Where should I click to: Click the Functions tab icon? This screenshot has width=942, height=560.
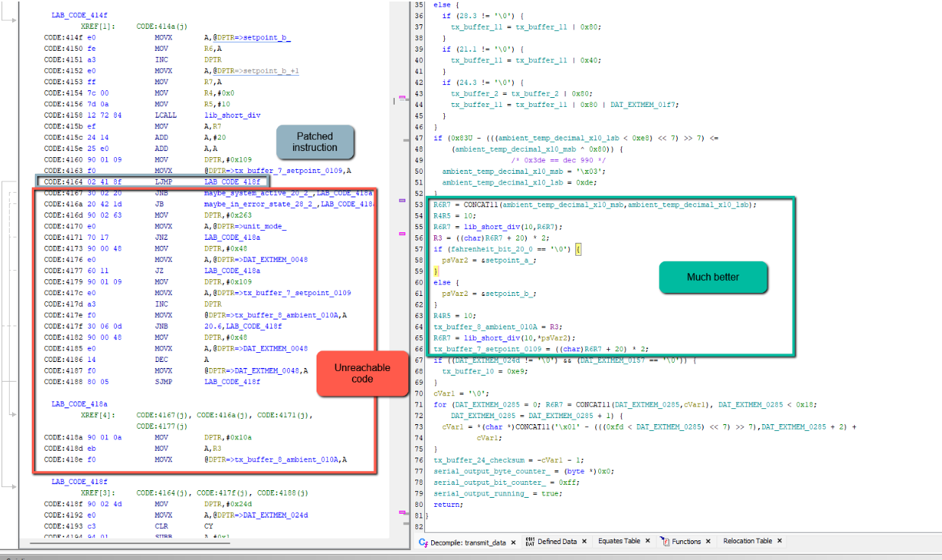pos(665,542)
